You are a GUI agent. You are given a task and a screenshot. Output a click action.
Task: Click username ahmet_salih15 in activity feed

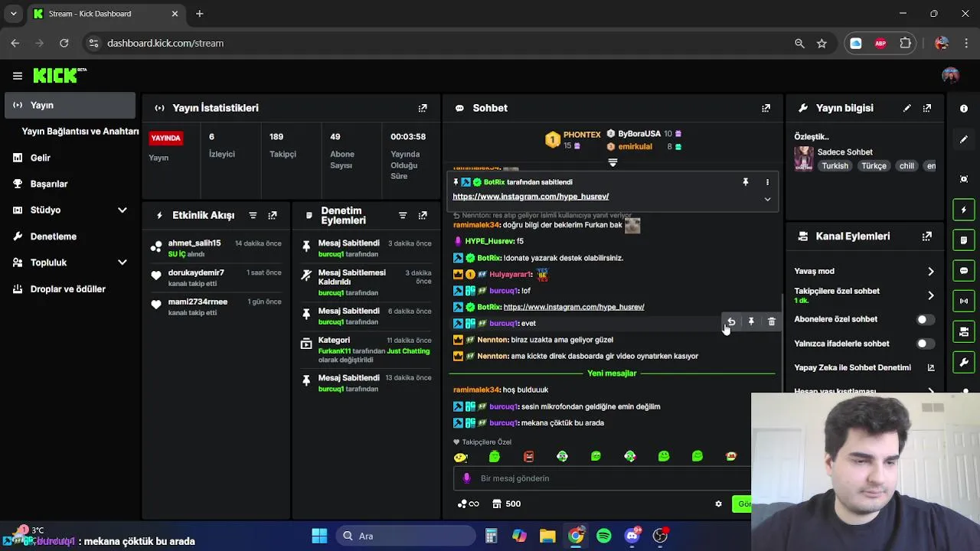click(194, 243)
